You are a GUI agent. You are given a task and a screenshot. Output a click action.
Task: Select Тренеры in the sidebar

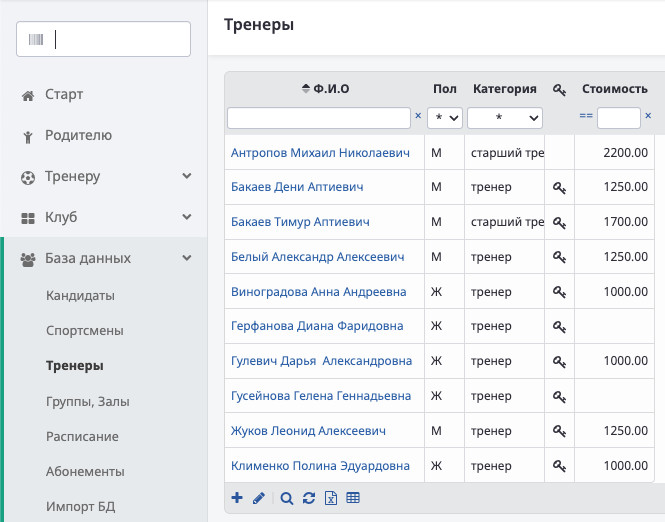(x=75, y=366)
